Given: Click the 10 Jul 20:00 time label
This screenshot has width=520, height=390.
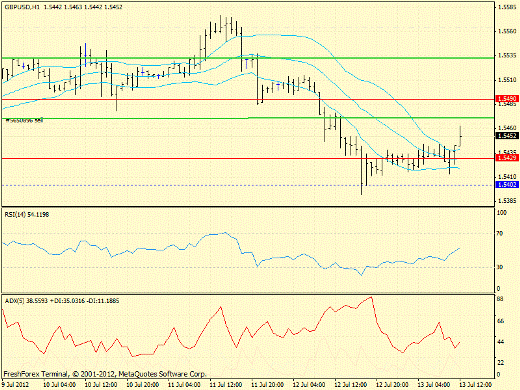Looking at the screenshot, I should [x=143, y=385].
